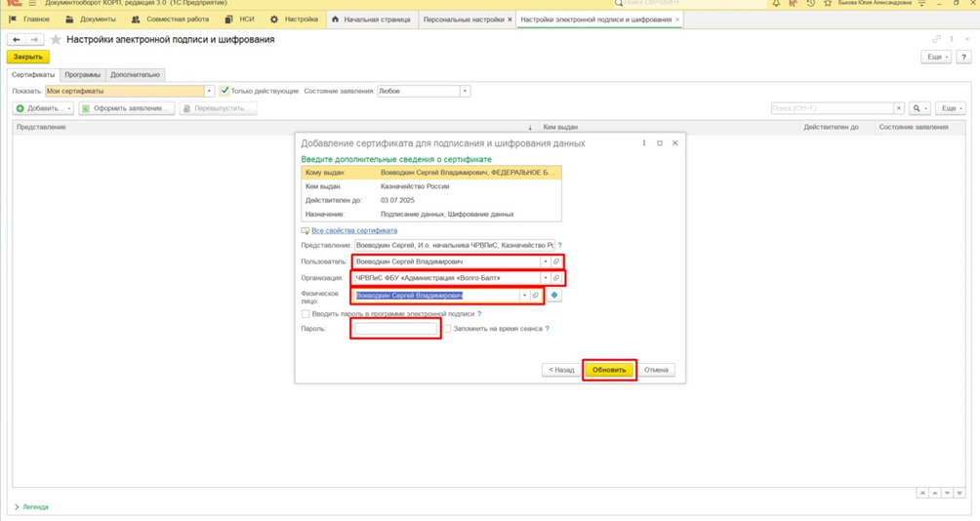Close the Персональные настройки tab with X
The width and height of the screenshot is (980, 521).
pyautogui.click(x=510, y=20)
